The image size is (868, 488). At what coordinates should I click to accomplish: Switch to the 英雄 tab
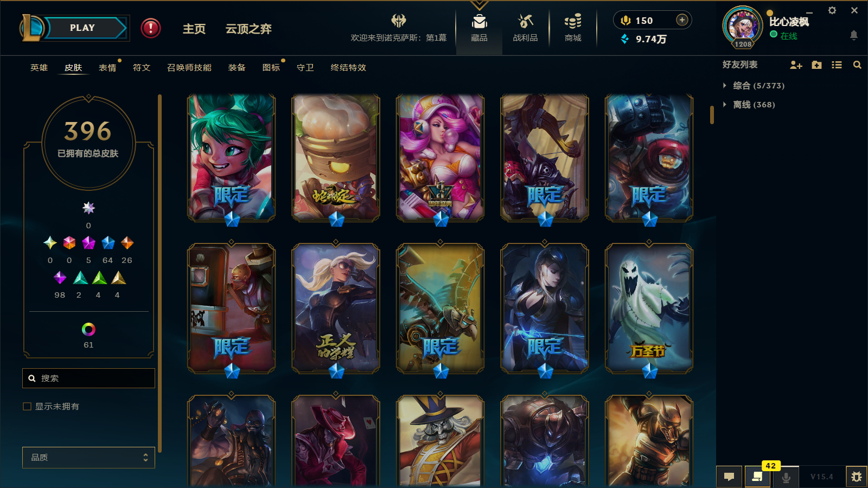[39, 68]
